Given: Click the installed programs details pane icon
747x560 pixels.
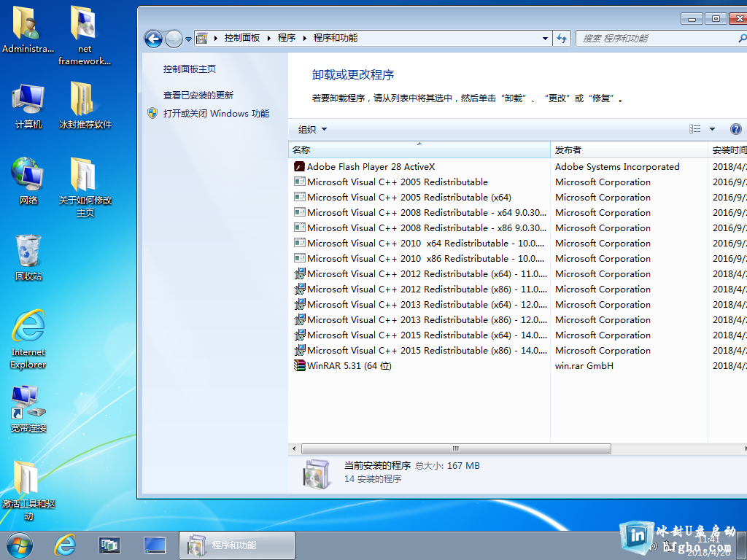Looking at the screenshot, I should pyautogui.click(x=317, y=473).
